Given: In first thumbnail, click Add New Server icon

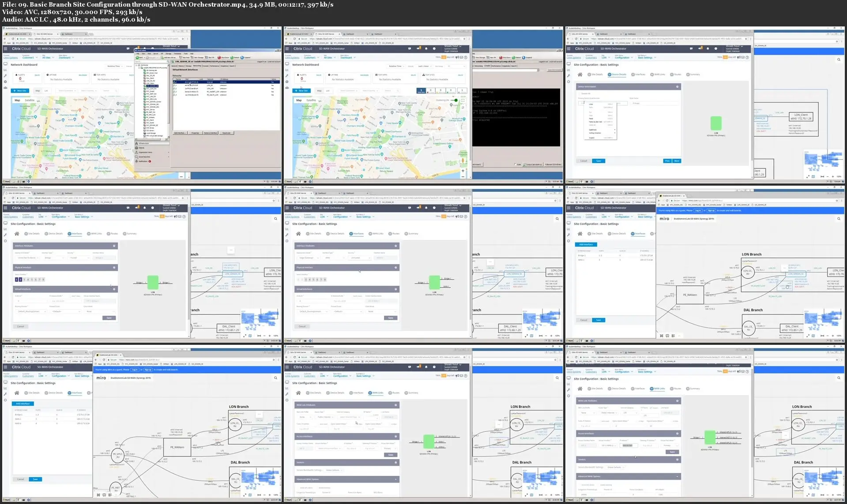Looking at the screenshot, I should point(163,57).
